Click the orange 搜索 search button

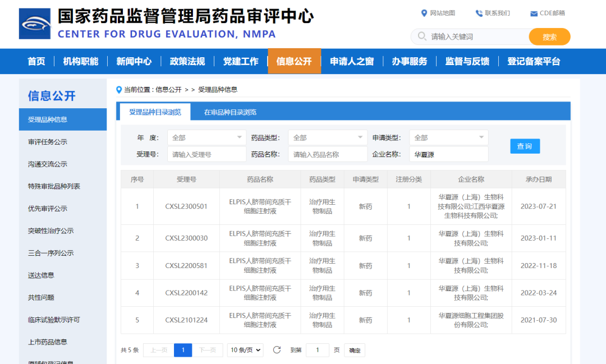click(x=549, y=36)
